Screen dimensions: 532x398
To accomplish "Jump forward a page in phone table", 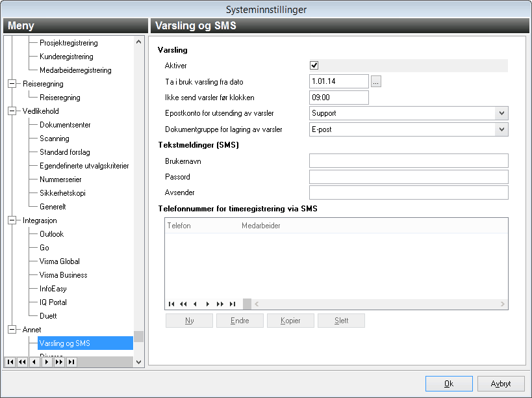I will (220, 304).
